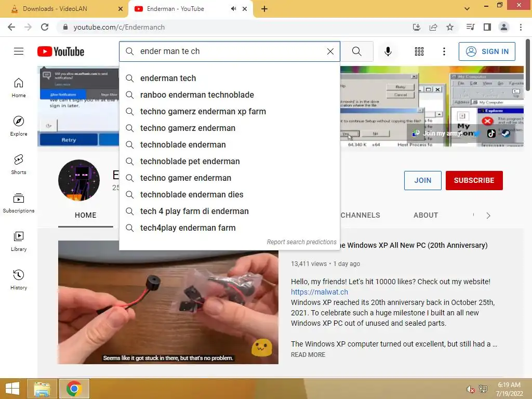The height and width of the screenshot is (399, 532).
Task: Switch to the Downloads - VideoLAN tab
Action: tap(64, 9)
